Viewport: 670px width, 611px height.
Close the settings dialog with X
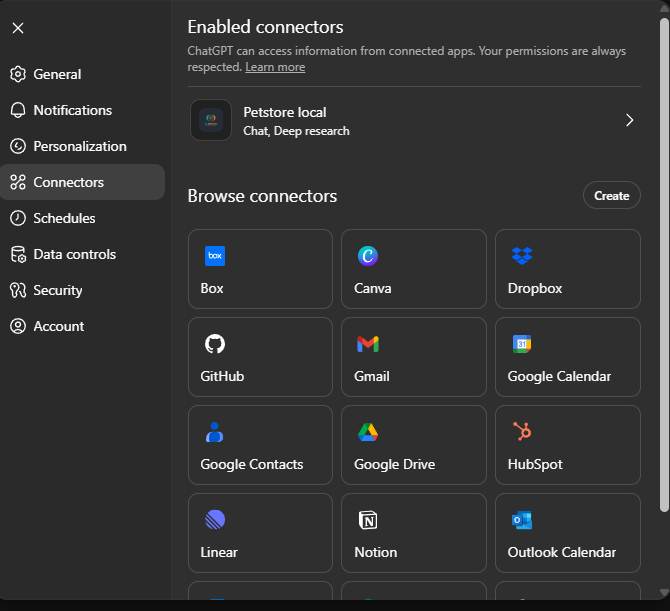[x=18, y=28]
